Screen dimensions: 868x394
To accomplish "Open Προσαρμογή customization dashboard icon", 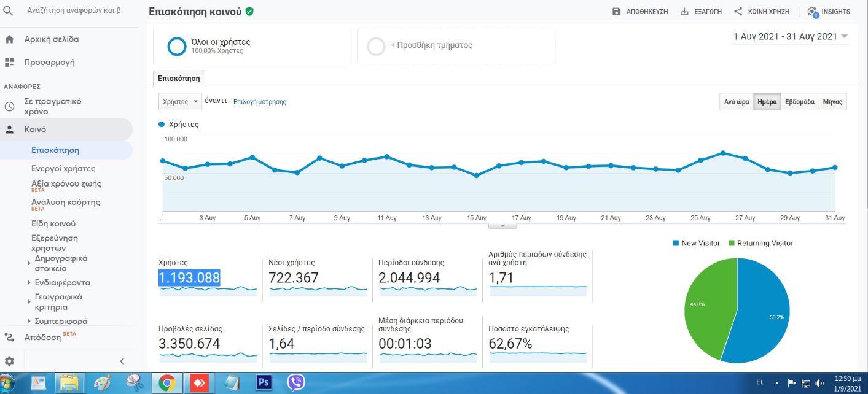I will [x=9, y=62].
